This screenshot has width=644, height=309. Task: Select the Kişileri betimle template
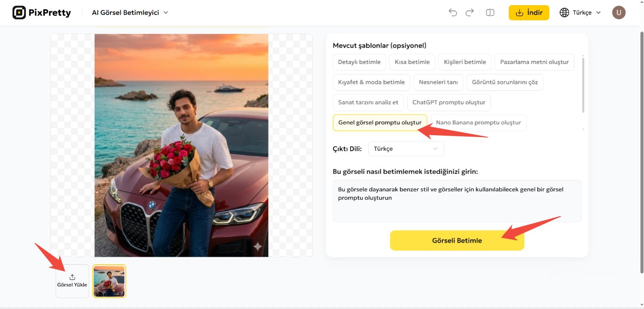click(x=465, y=62)
